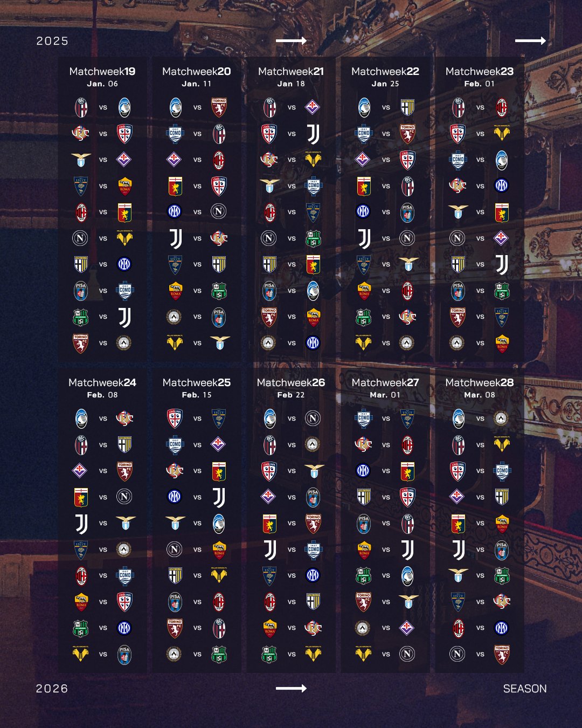
Task: Click the Sassuolo logo in Matchweek19
Action: click(81, 317)
